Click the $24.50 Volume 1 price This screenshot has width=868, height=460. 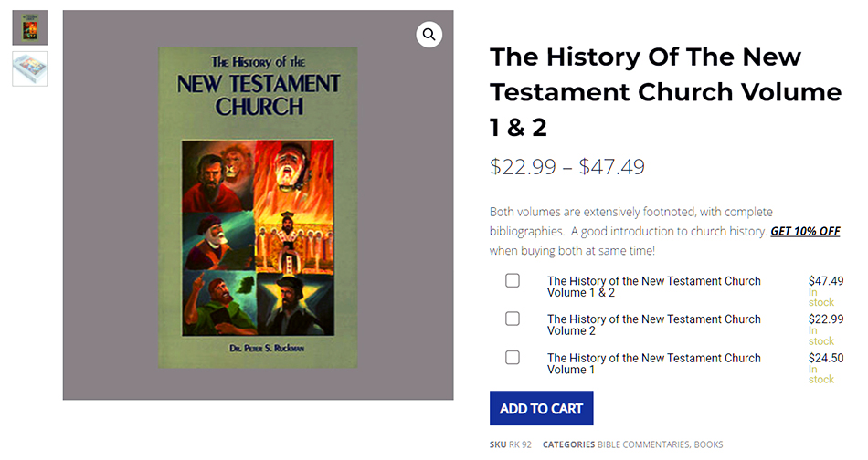tap(826, 358)
